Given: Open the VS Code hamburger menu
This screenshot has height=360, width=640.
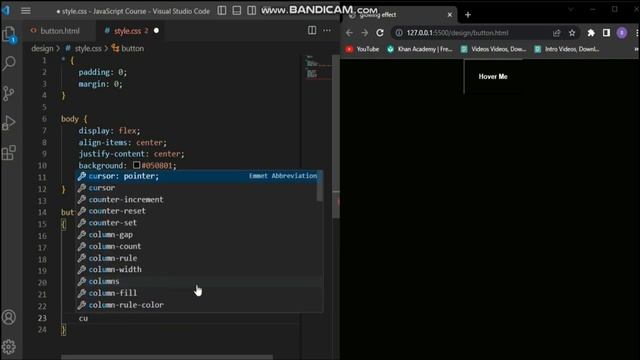Looking at the screenshot, I should point(26,11).
